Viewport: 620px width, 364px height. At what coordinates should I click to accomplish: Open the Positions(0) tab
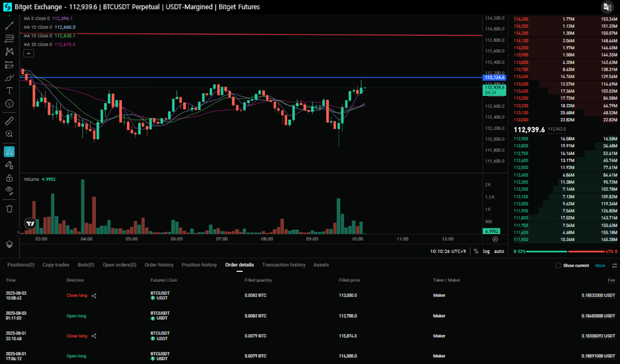click(x=21, y=265)
